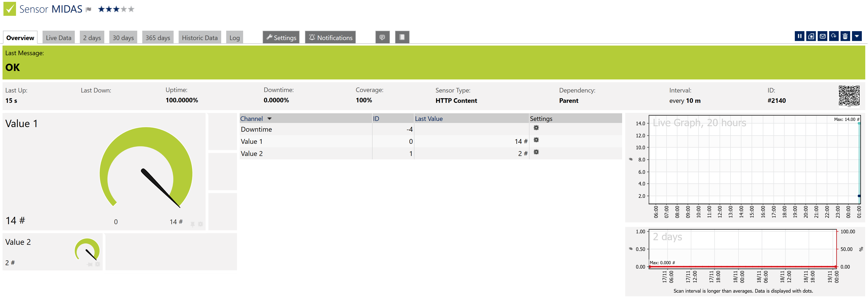Screen dimensions: 868x297
Task: Click gear icon on Value 1 gauge
Action: 201,224
